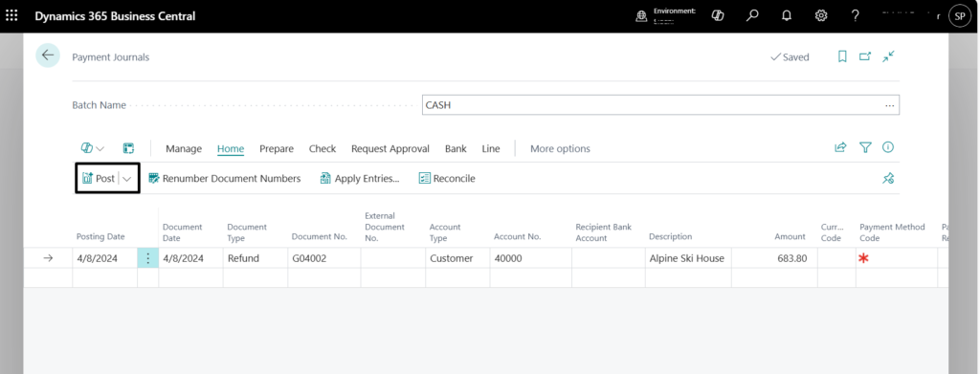Viewport: 980px width, 374px height.
Task: Open the app launcher waffle menu
Action: 11,15
